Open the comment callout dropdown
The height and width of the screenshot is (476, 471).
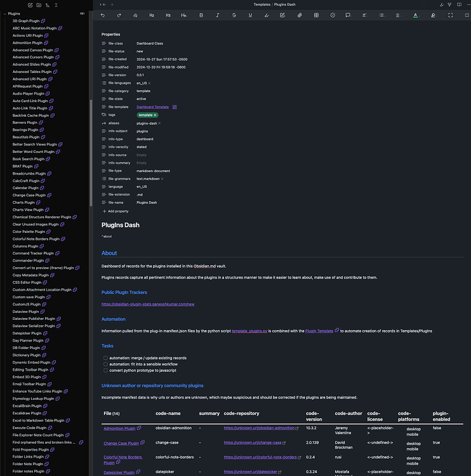[x=348, y=15]
